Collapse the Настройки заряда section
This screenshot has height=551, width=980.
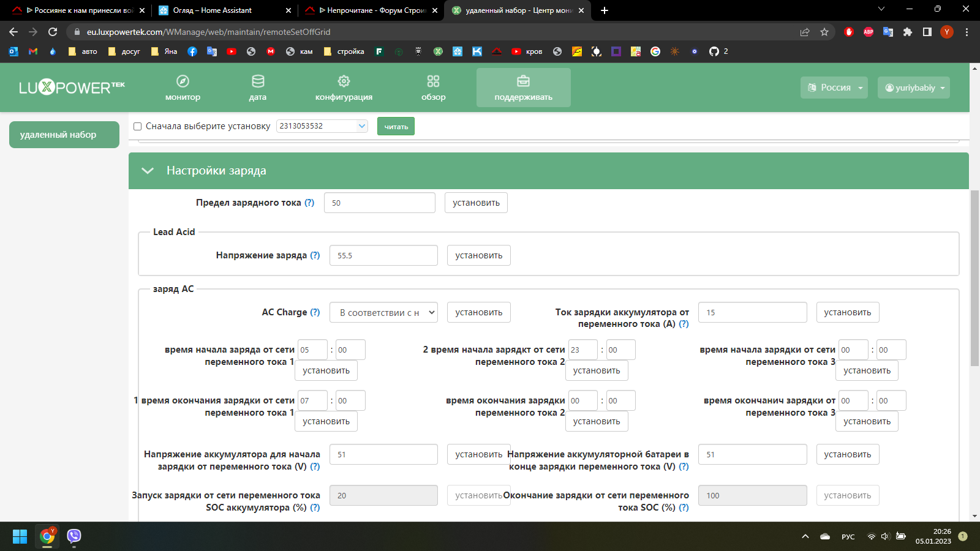148,171
